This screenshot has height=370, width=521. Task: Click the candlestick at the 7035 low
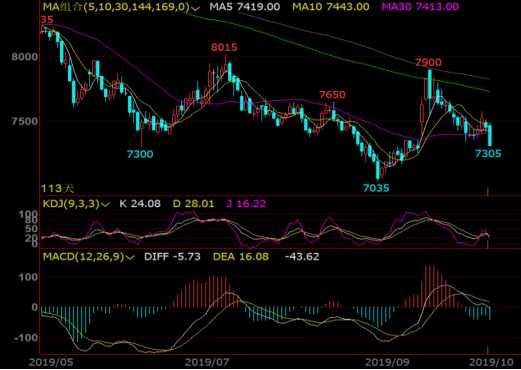pyautogui.click(x=378, y=169)
